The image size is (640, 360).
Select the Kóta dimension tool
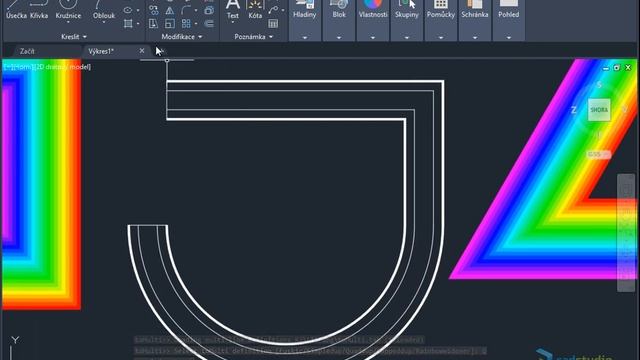tap(255, 10)
